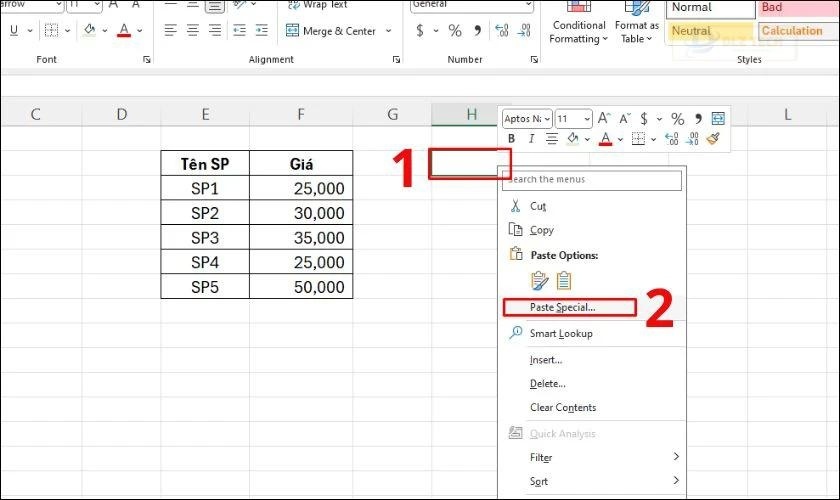
Task: Open the Conditional Formatting dropdown
Action: [578, 32]
